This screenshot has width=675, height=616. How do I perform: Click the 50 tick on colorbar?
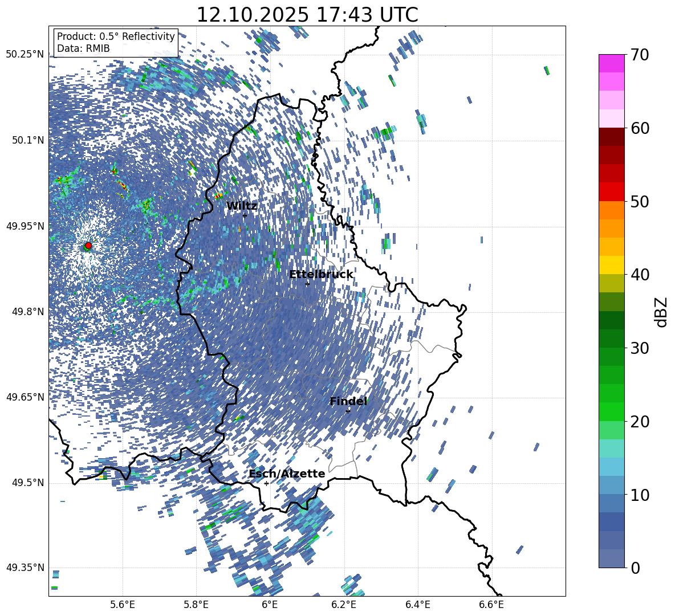[x=640, y=201]
